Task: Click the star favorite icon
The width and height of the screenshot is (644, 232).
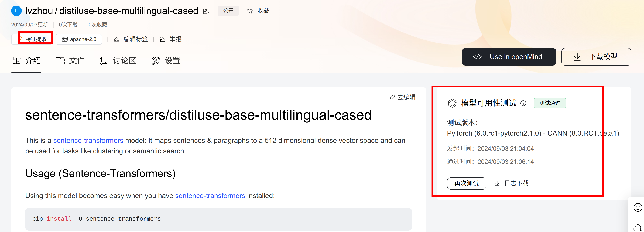Action: click(249, 11)
